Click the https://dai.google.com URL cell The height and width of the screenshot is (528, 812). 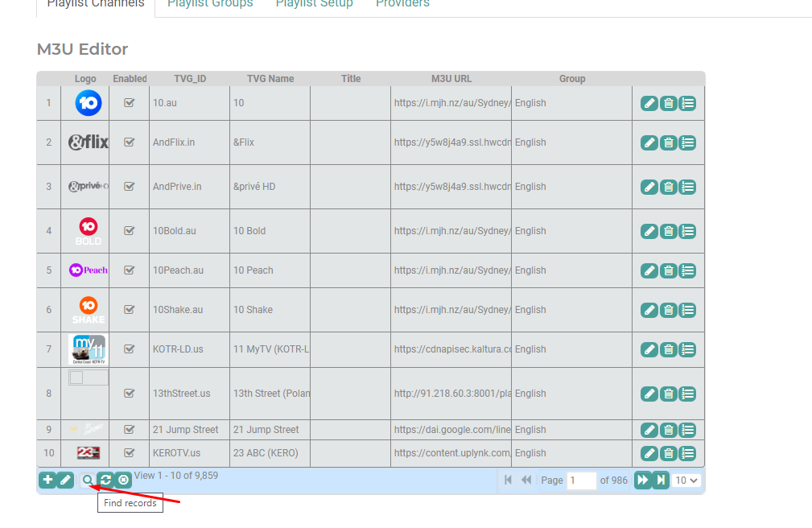point(451,430)
